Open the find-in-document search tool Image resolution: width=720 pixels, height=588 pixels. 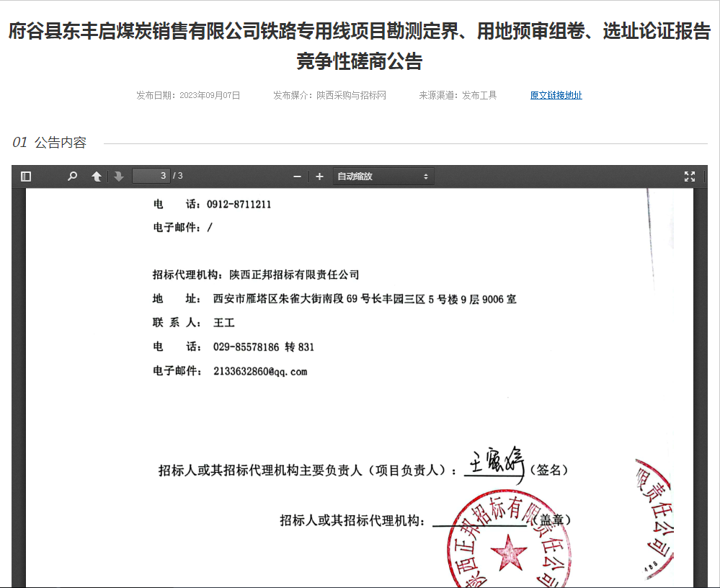(72, 177)
